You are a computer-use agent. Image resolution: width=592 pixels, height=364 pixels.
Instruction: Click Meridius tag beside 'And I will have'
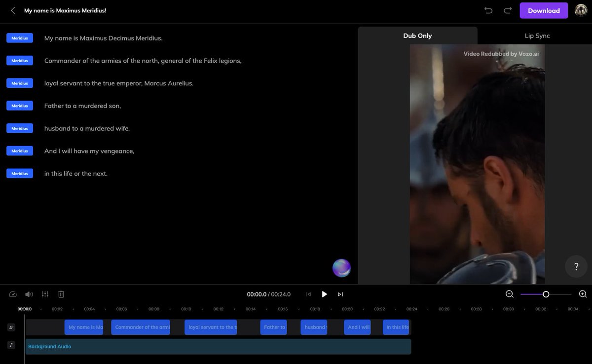[20, 151]
